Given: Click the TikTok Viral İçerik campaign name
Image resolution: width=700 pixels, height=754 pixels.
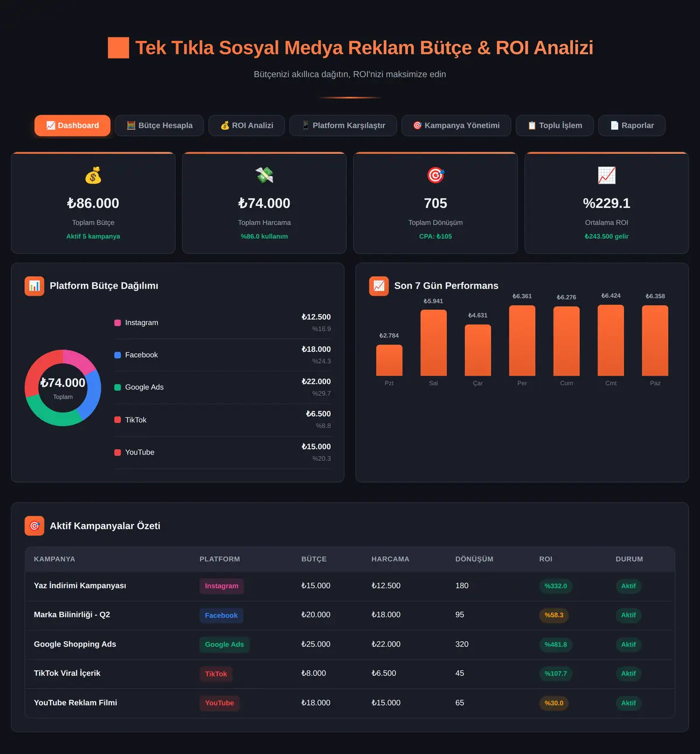Looking at the screenshot, I should [67, 673].
